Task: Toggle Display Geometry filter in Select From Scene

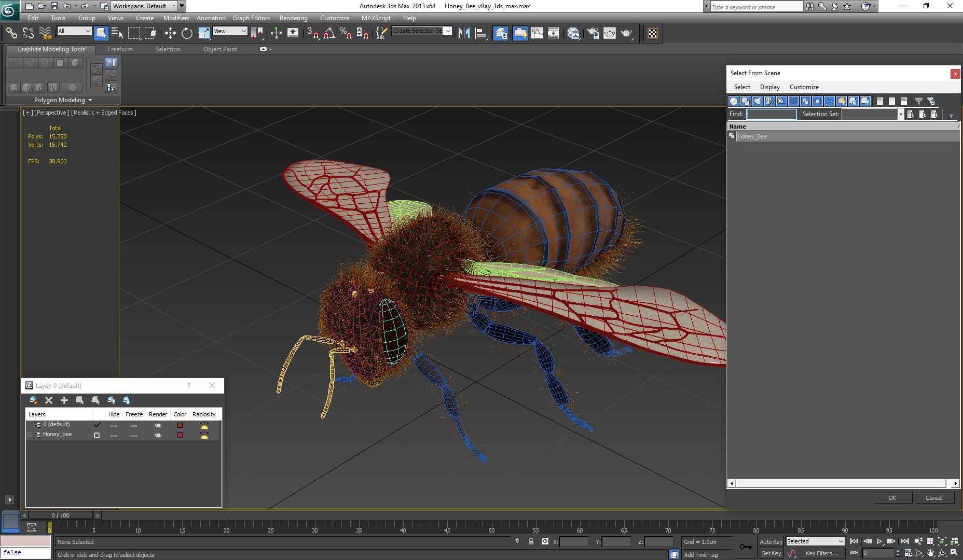Action: point(734,101)
